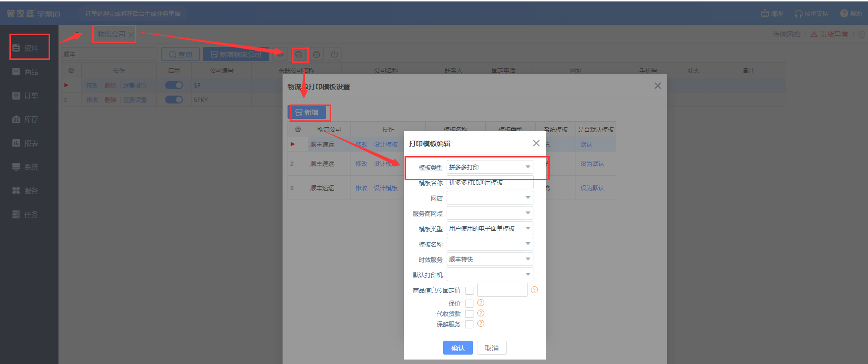Image resolution: width=868 pixels, height=364 pixels.
Task: Click the search field containing 顺丰
Action: pyautogui.click(x=109, y=54)
